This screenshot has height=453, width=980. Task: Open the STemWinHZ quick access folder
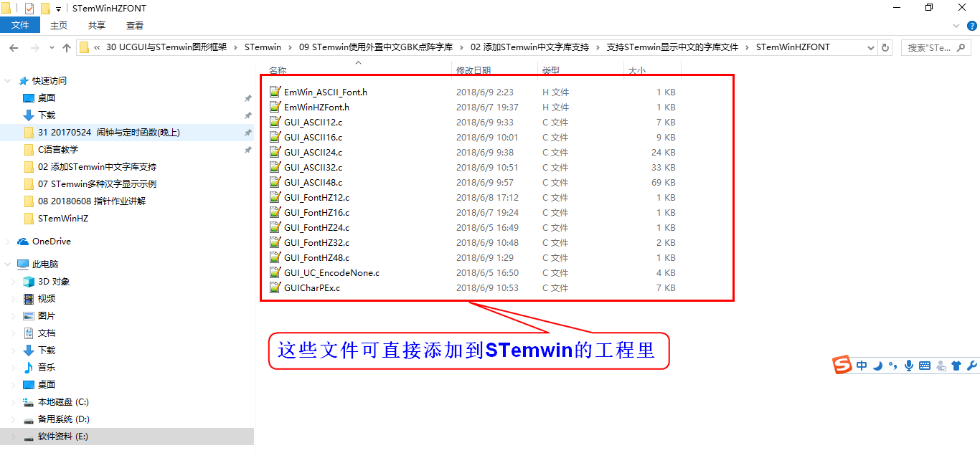pos(63,219)
